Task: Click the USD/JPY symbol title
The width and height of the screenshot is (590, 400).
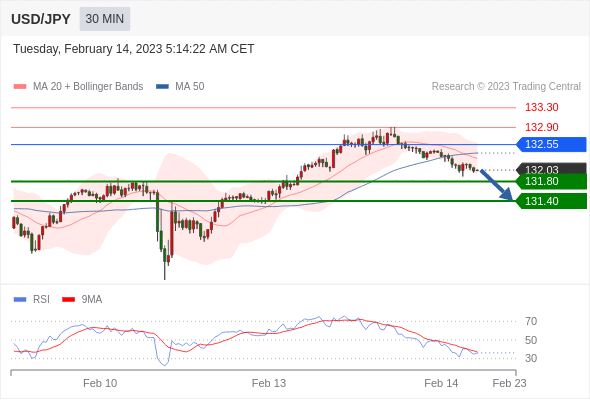Action: pos(41,19)
